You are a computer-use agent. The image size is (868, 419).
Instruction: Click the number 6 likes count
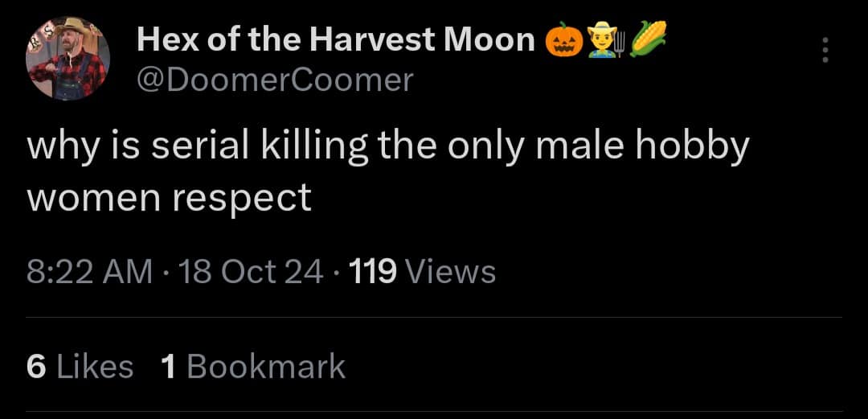(35, 367)
